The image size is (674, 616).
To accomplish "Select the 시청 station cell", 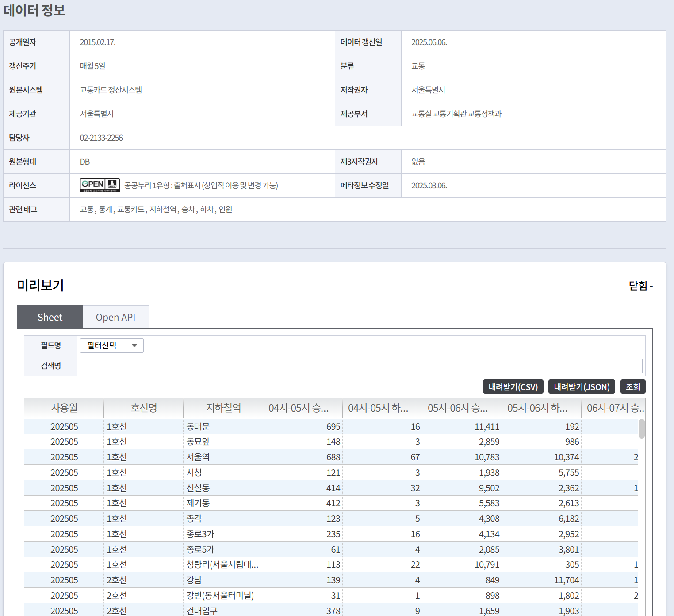I will tap(223, 472).
